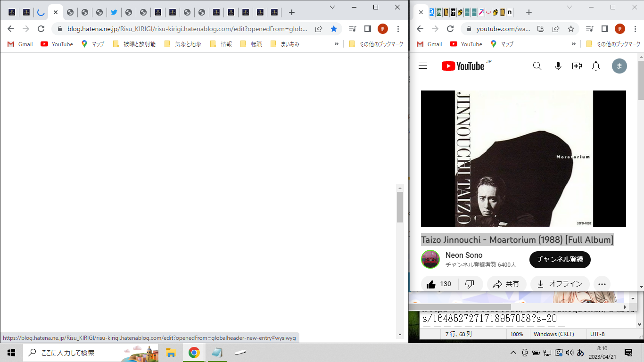644x362 pixels.
Task: Open the 情報 bookmark folder
Action: 221,44
